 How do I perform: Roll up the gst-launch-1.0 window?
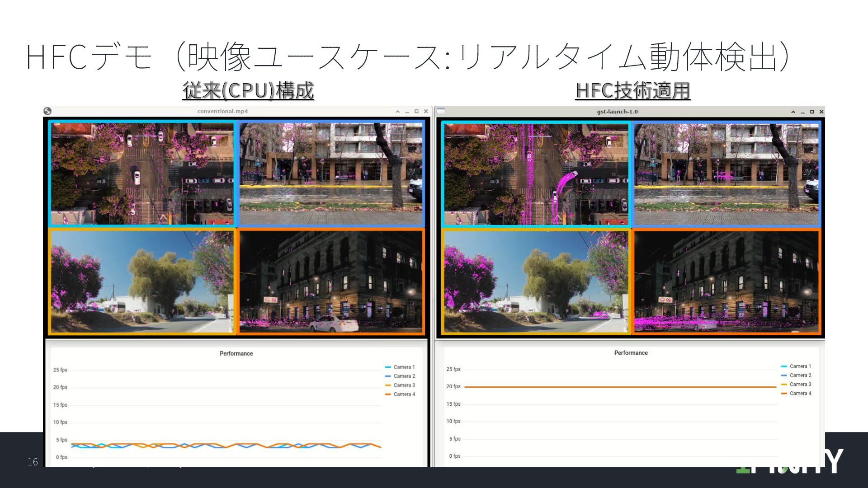click(793, 112)
